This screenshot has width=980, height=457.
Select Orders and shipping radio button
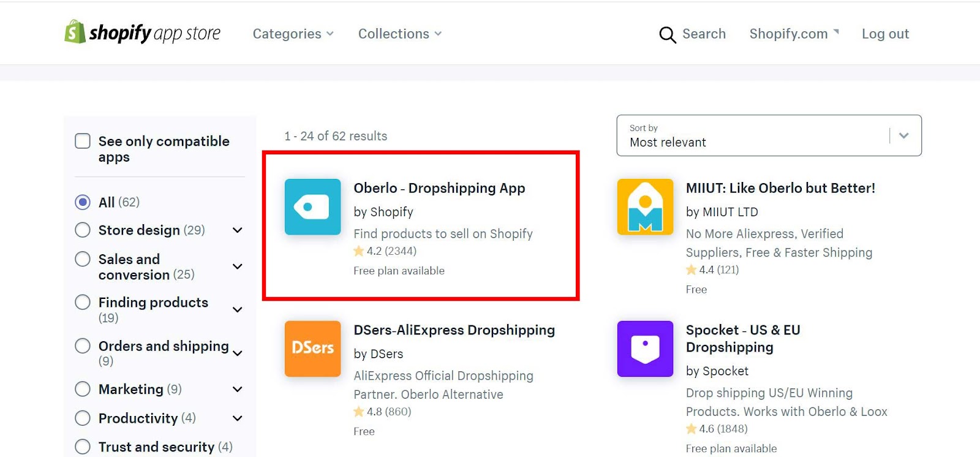tap(83, 346)
